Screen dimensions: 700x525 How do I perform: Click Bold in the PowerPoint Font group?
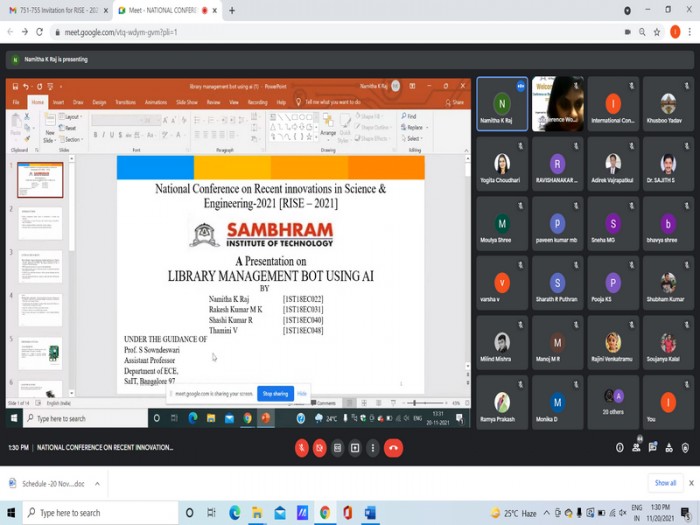point(96,134)
